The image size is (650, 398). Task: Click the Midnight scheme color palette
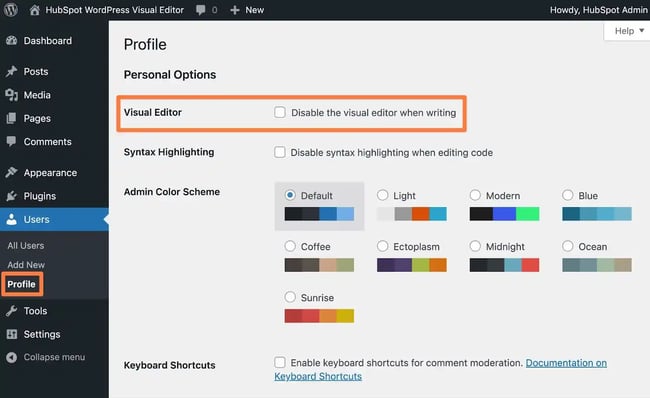point(504,265)
